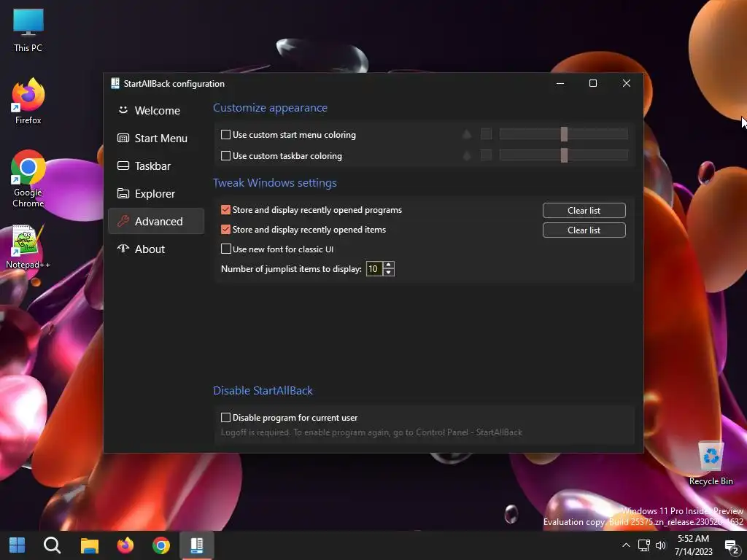The height and width of the screenshot is (560, 747).
Task: Click the Start Menu sidebar icon
Action: 123,138
